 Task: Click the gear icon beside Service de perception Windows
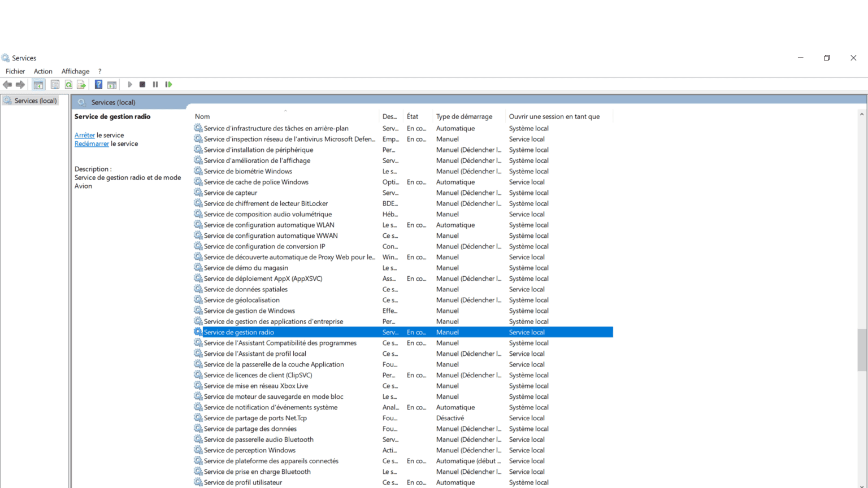click(198, 450)
